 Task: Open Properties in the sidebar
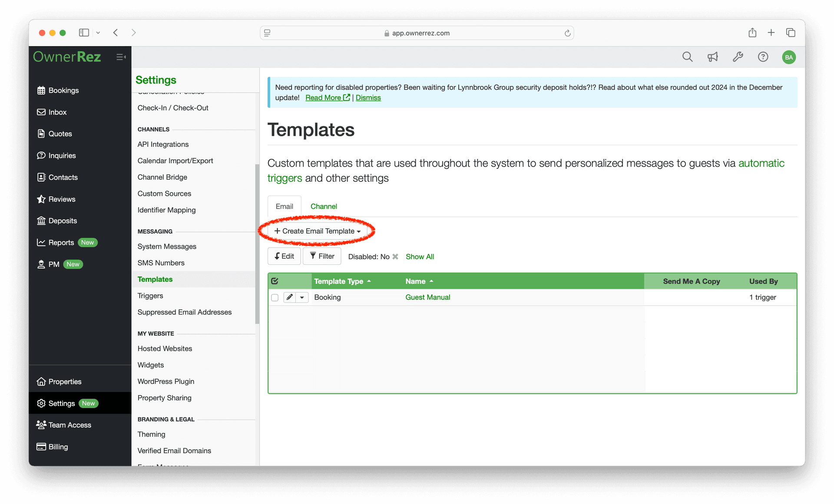(x=59, y=382)
